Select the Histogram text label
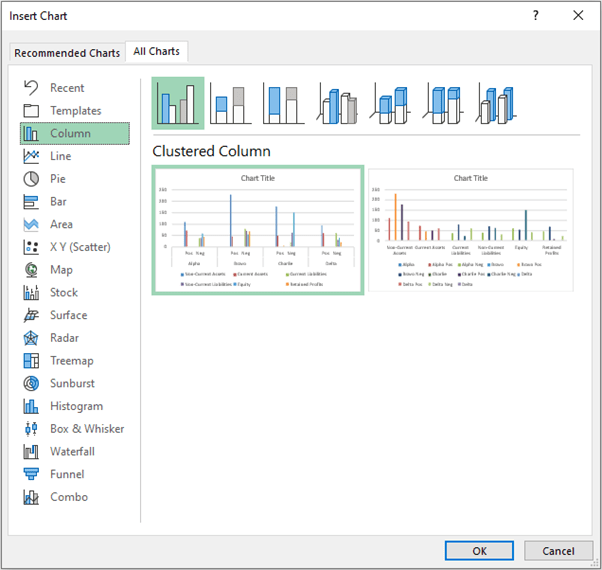 tap(77, 406)
